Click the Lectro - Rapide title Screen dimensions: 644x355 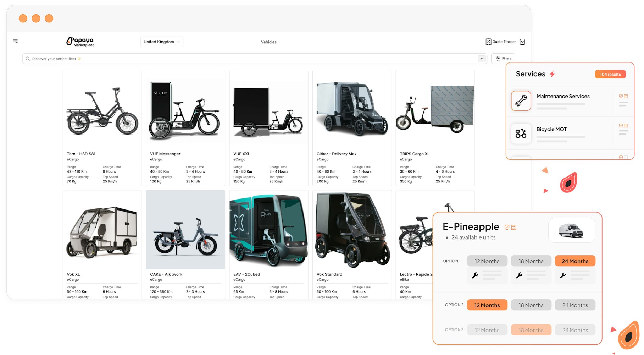(x=416, y=274)
